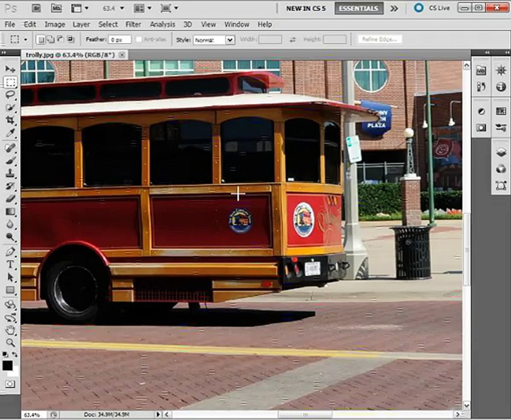Open the Layer menu
Viewport: 511px width, 420px height.
click(81, 24)
